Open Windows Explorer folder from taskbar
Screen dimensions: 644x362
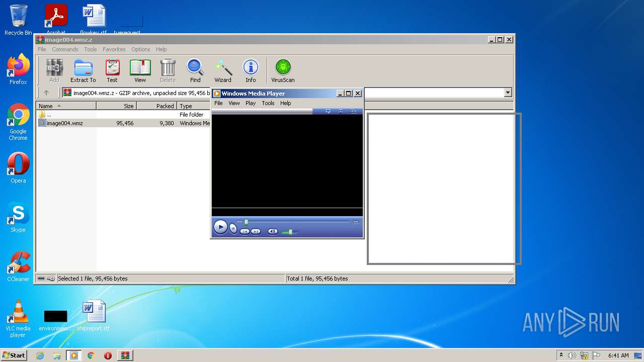tap(57, 355)
